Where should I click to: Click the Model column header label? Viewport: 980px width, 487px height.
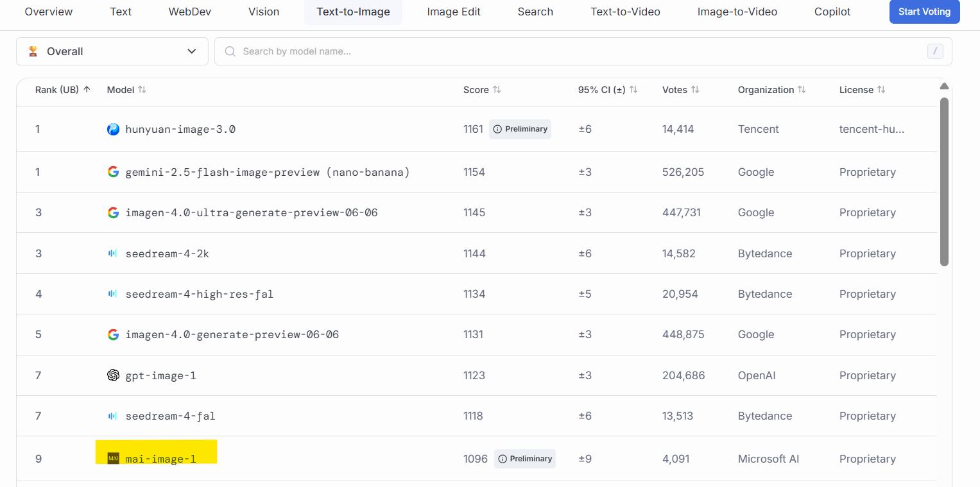[121, 90]
